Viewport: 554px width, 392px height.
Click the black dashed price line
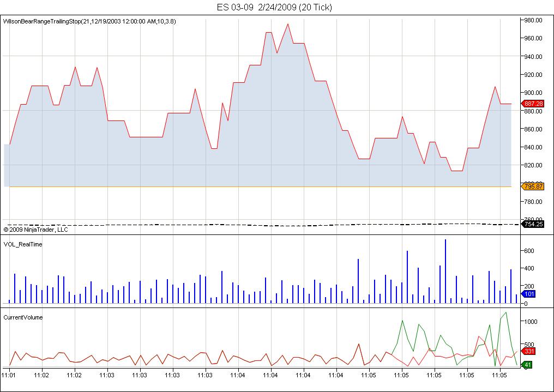(264, 225)
